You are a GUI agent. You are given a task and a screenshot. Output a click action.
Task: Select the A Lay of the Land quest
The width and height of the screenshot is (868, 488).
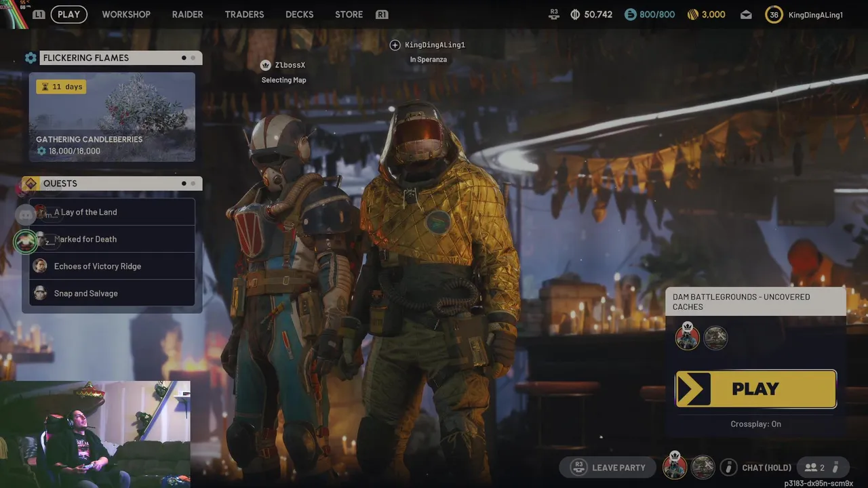(x=112, y=212)
